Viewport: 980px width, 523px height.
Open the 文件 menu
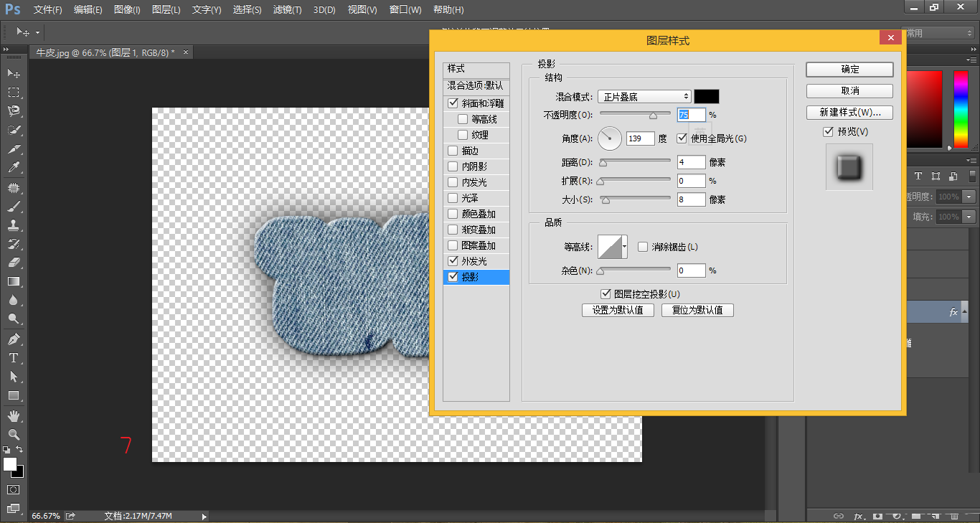(x=47, y=9)
